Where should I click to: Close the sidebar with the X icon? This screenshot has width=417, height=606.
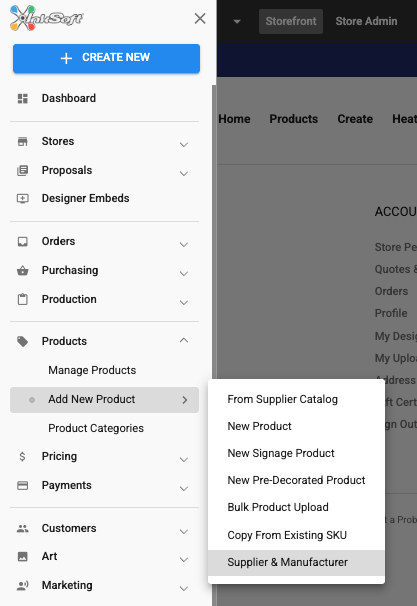tap(200, 18)
